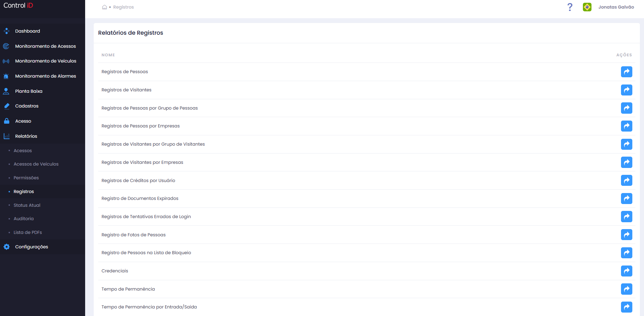Expand the Acesso sidebar menu

pos(43,121)
